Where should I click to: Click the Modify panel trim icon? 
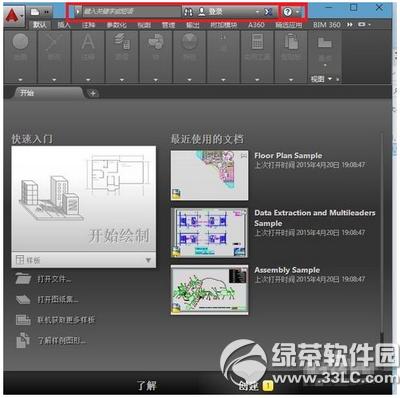(54, 42)
